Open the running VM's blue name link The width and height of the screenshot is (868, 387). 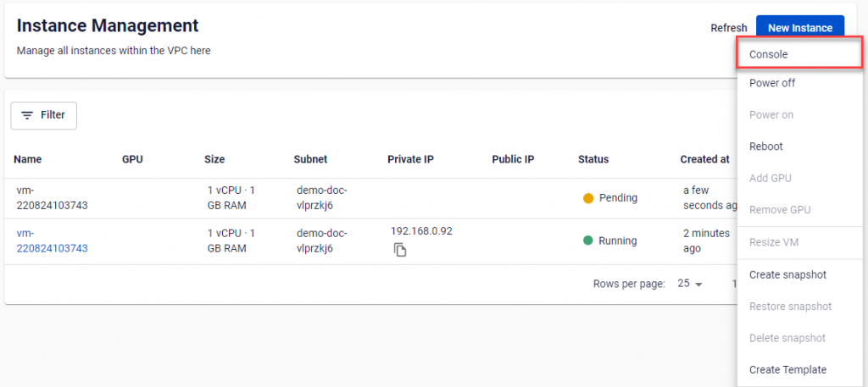[52, 240]
